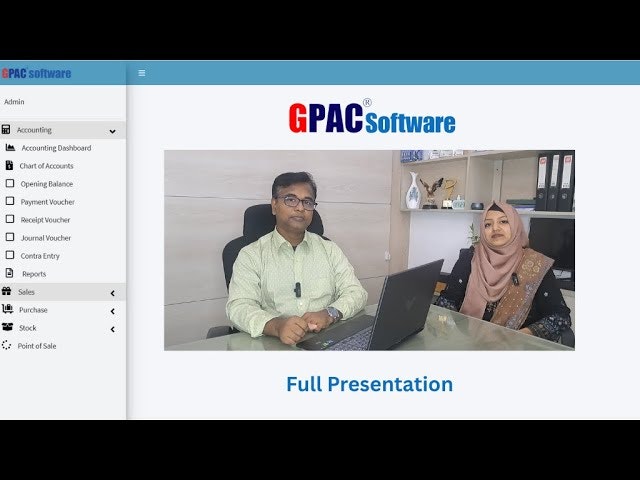Collapse the Accounting menu chevron
Image resolution: width=640 pixels, height=480 pixels.
(x=112, y=131)
